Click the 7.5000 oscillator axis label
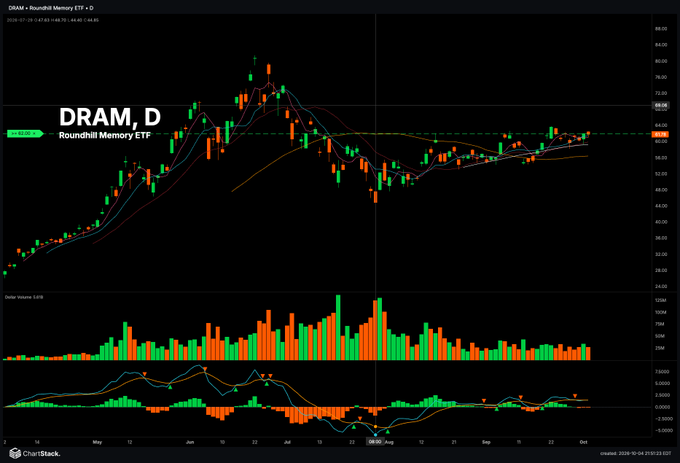Screen dimensions: 680x463 662,372
